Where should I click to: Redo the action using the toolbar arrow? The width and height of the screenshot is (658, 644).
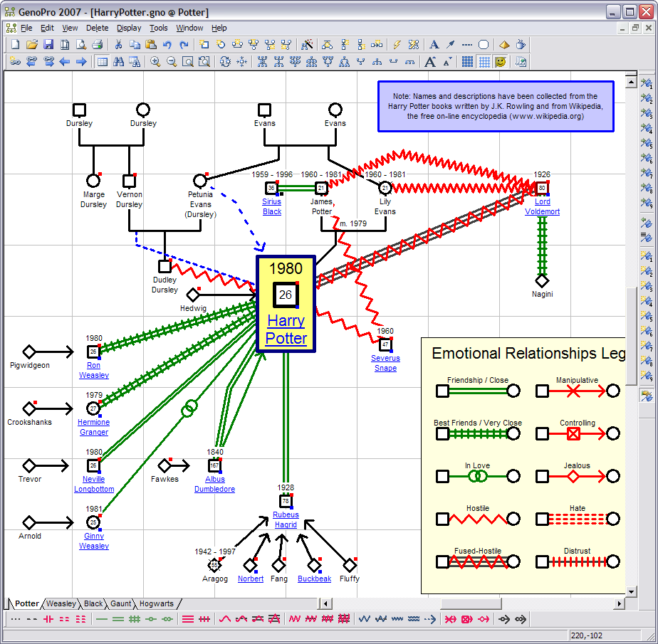point(184,44)
